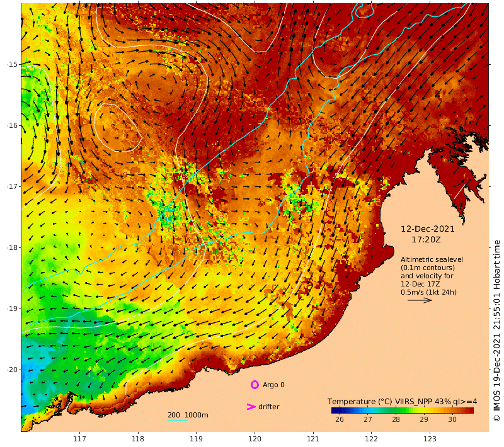
Task: Click the longitude axis label 118
Action: (x=138, y=439)
